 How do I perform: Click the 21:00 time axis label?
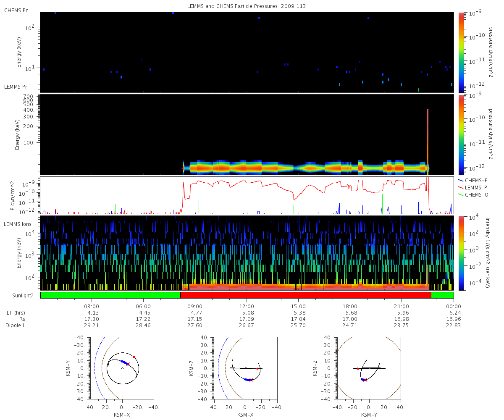[x=402, y=306]
